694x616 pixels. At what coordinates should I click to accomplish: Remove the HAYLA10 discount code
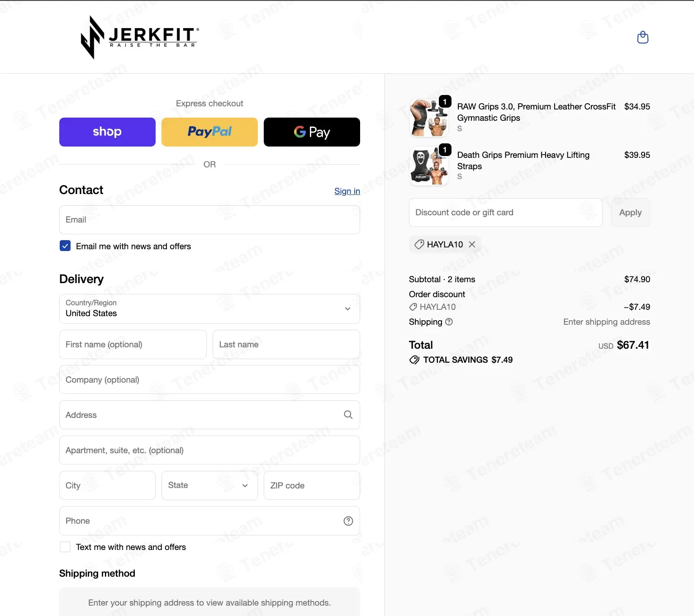point(472,244)
